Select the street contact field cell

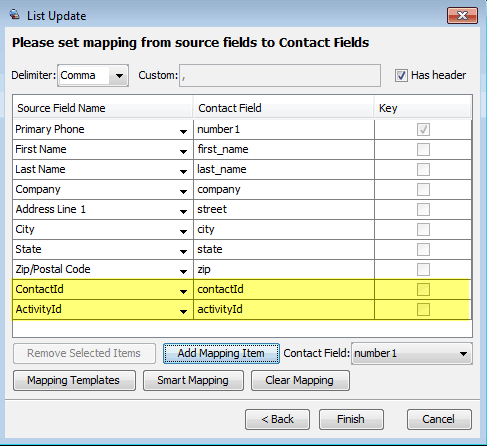click(284, 209)
